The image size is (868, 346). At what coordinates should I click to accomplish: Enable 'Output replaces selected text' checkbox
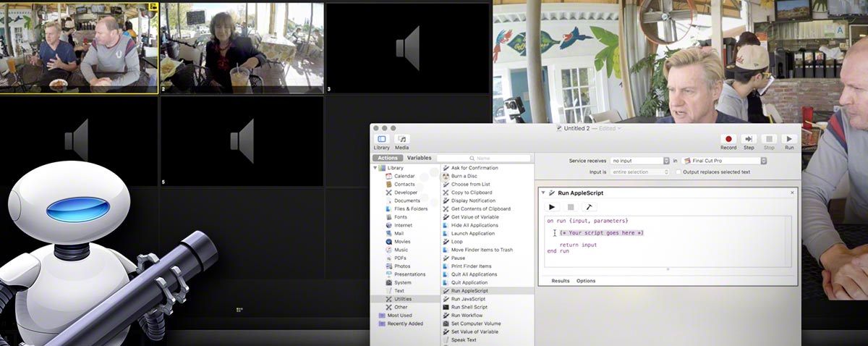coord(678,172)
